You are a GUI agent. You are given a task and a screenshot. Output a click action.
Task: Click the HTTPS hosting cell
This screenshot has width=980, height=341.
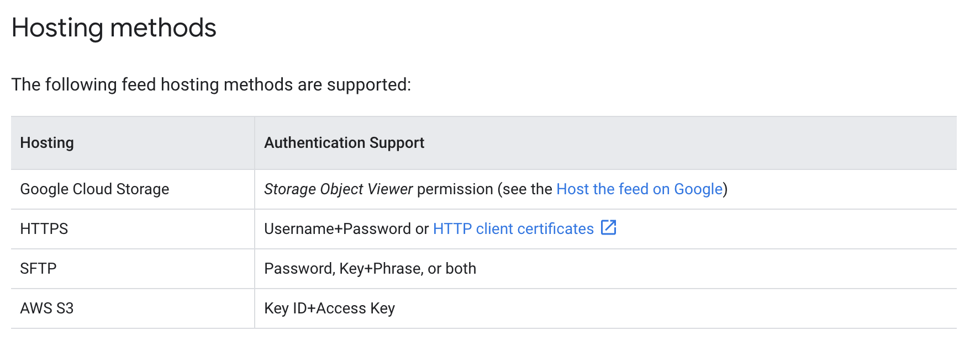click(133, 229)
